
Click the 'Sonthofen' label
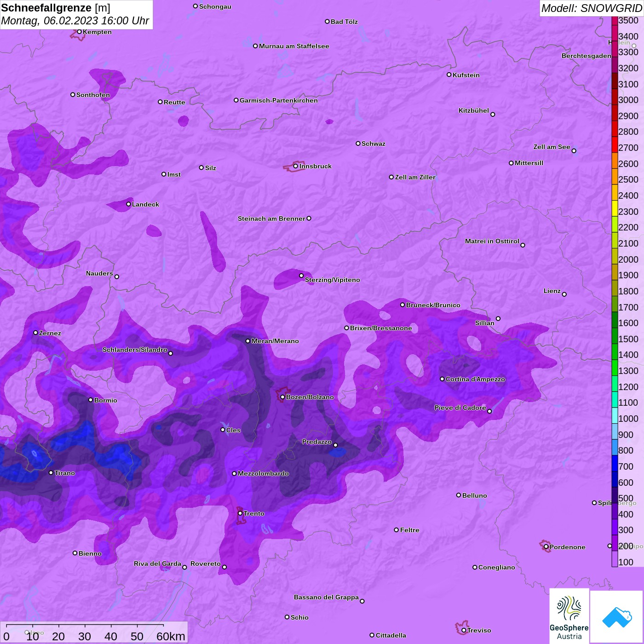[93, 95]
